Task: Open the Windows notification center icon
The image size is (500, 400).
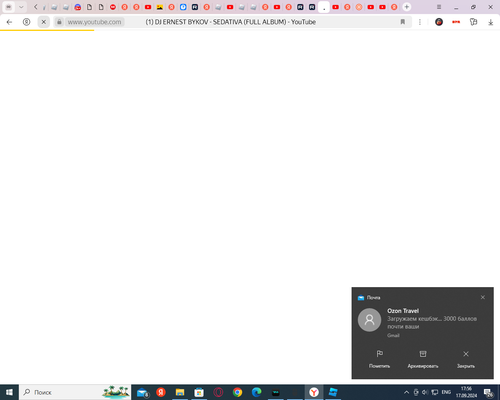Action: click(x=489, y=393)
